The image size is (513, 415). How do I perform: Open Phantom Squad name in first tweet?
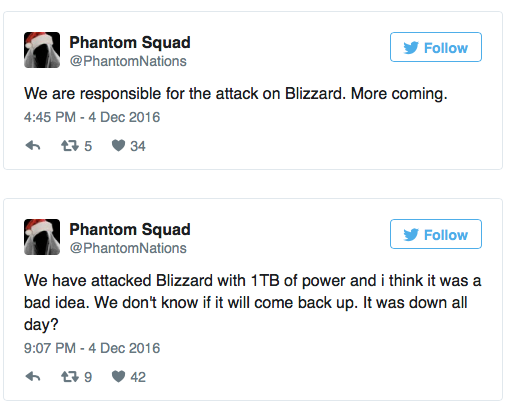(130, 43)
